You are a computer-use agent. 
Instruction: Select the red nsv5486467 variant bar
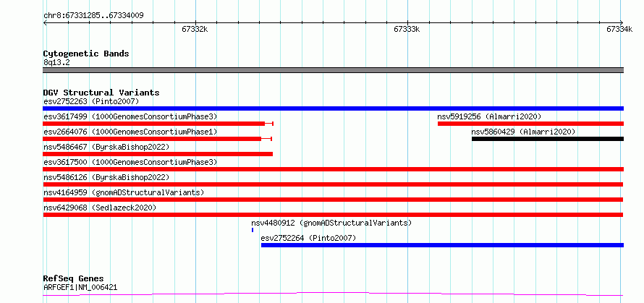coord(158,154)
